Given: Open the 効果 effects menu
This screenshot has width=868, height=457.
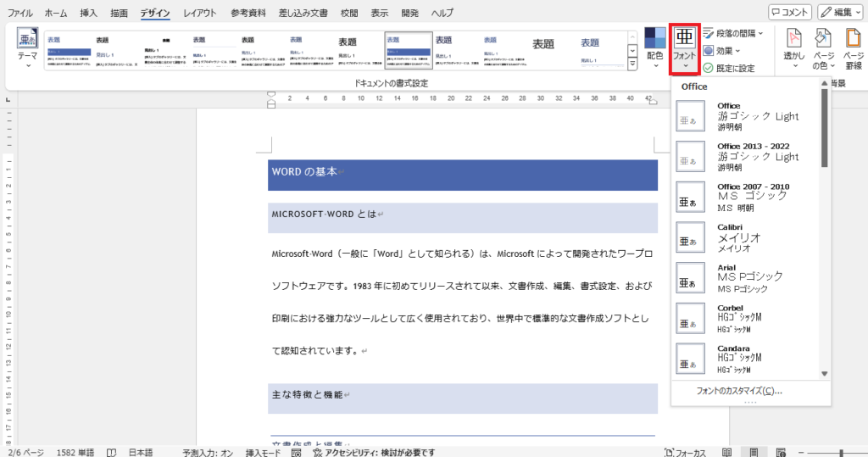Looking at the screenshot, I should [722, 51].
